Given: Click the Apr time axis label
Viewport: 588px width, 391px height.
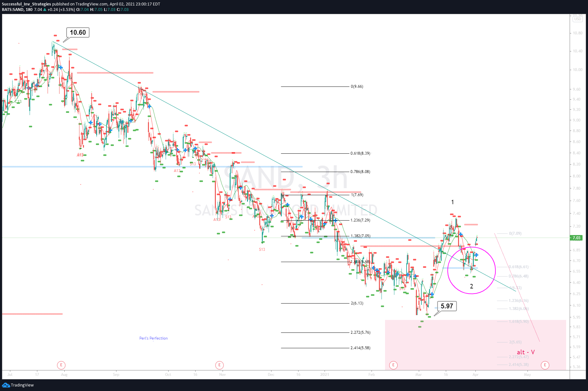Looking at the screenshot, I should point(475,375).
